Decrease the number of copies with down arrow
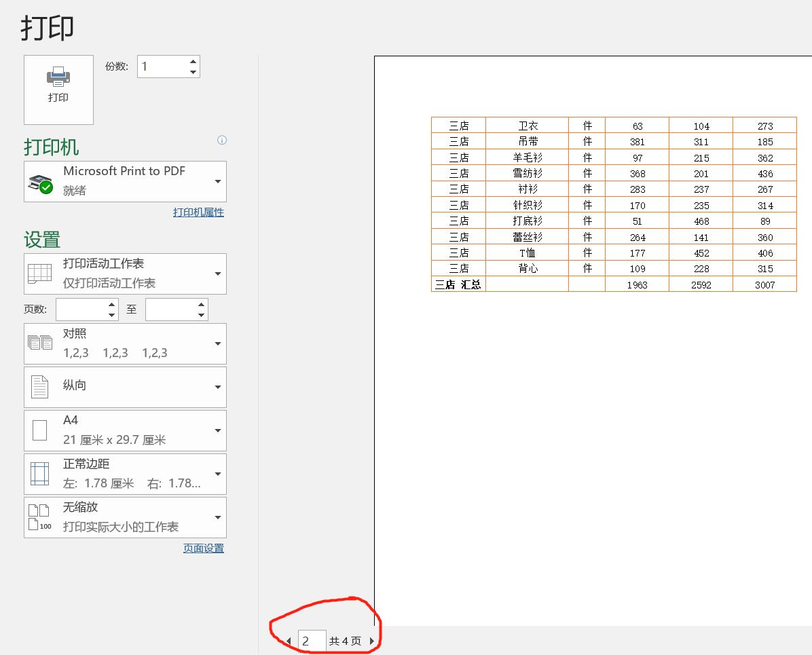The width and height of the screenshot is (812, 655). coord(193,72)
